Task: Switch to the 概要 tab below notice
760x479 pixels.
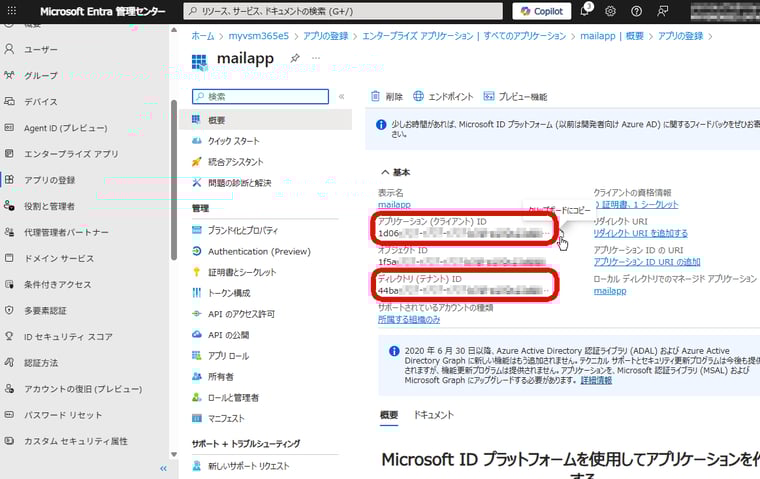Action: 389,415
